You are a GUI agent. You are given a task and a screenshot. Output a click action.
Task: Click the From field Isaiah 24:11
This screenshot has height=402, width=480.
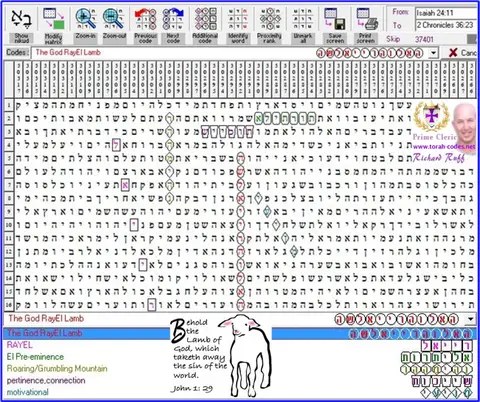click(x=446, y=13)
